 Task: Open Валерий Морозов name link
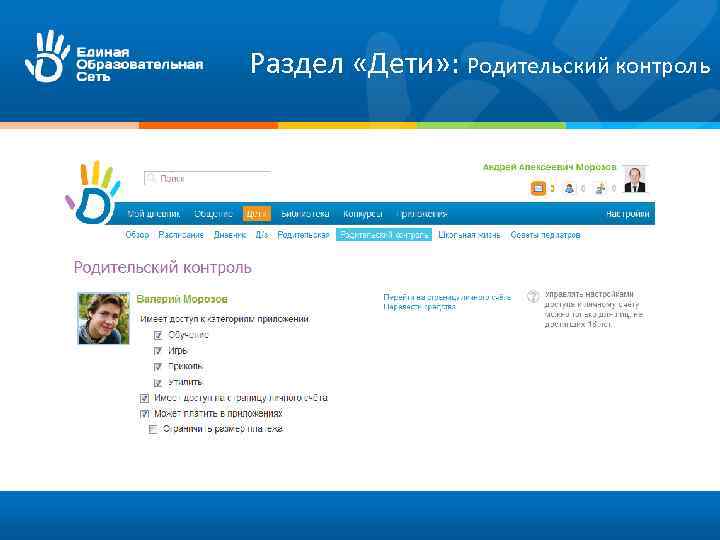coord(182,299)
